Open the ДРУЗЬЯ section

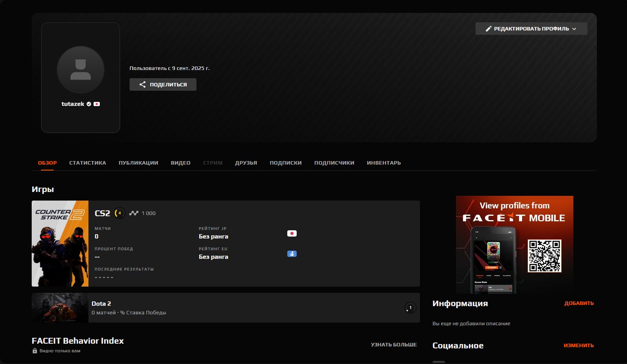(246, 163)
